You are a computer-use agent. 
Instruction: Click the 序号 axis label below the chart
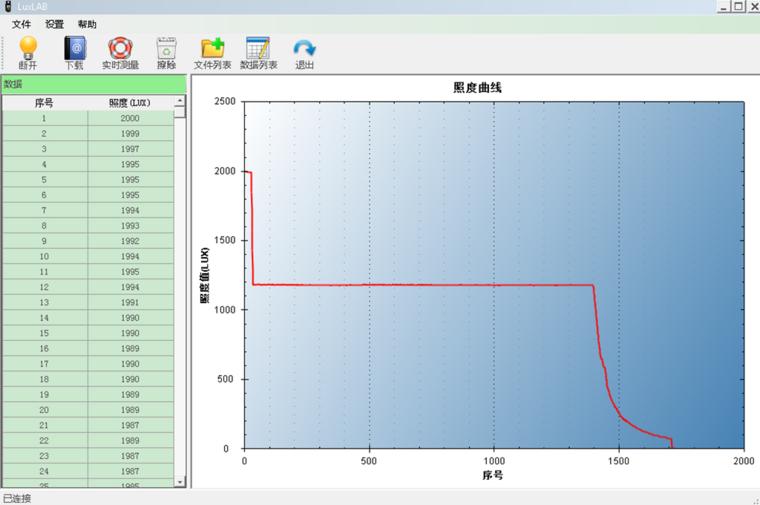tap(493, 475)
